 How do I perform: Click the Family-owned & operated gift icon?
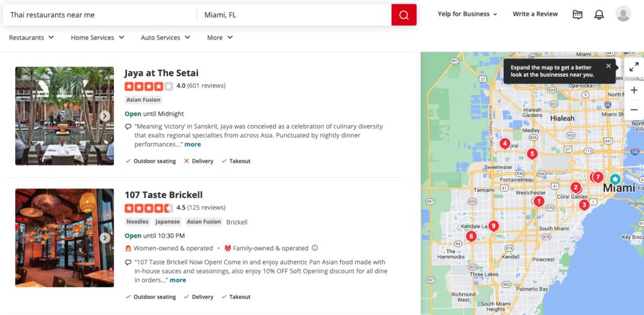point(228,248)
